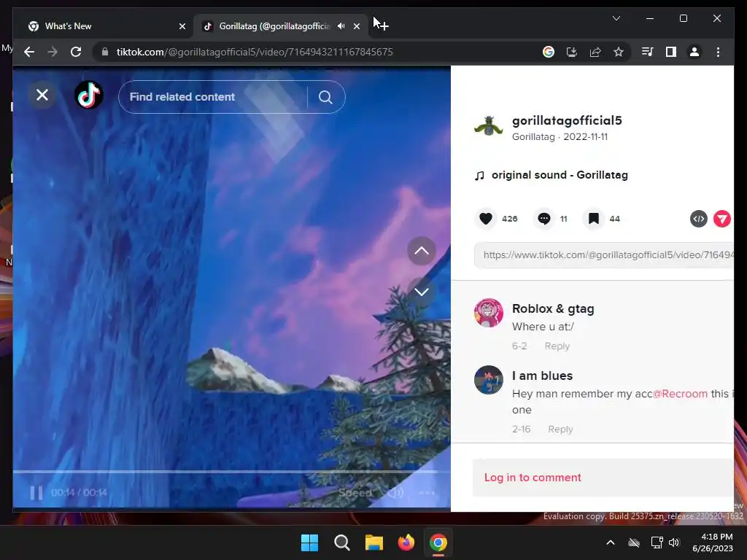
Task: Open the video Speed setting
Action: [355, 493]
